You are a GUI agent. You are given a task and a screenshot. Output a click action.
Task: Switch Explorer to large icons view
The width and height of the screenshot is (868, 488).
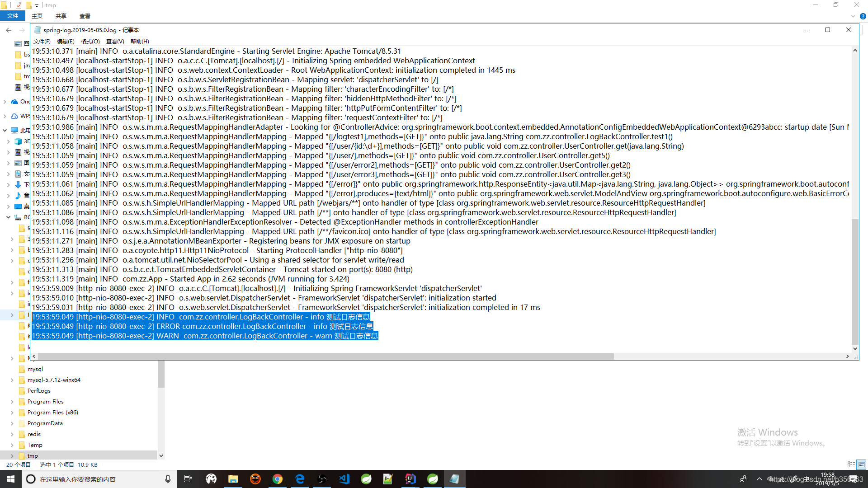pyautogui.click(x=862, y=465)
